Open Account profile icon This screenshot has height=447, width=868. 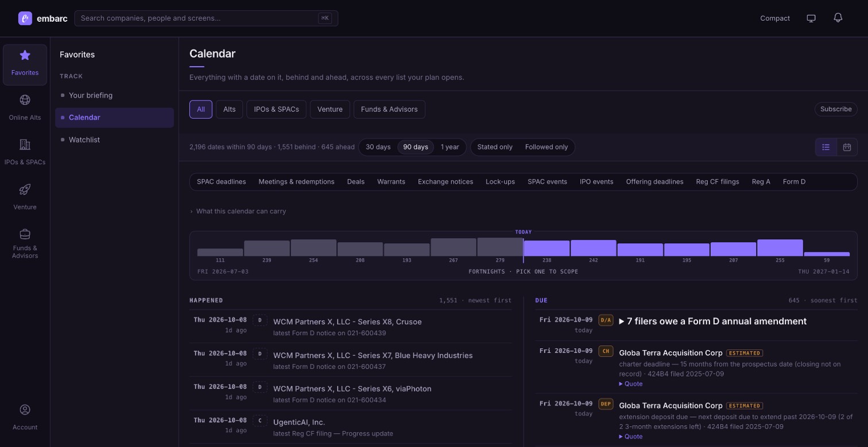(x=25, y=410)
